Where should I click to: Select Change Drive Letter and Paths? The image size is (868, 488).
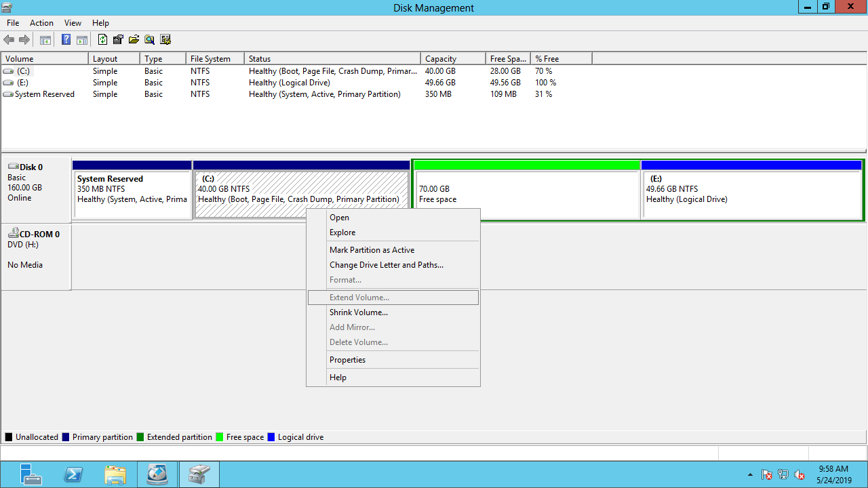(386, 265)
